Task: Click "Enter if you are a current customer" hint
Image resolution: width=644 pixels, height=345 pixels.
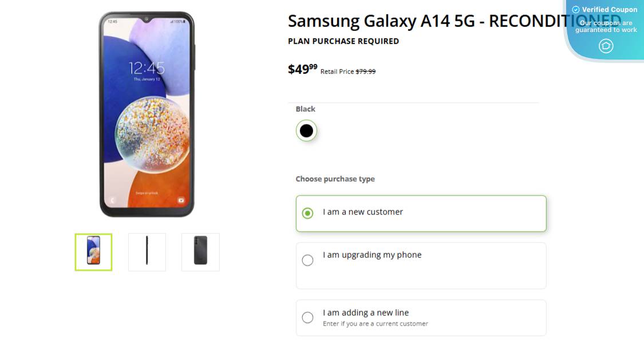Action: (376, 324)
